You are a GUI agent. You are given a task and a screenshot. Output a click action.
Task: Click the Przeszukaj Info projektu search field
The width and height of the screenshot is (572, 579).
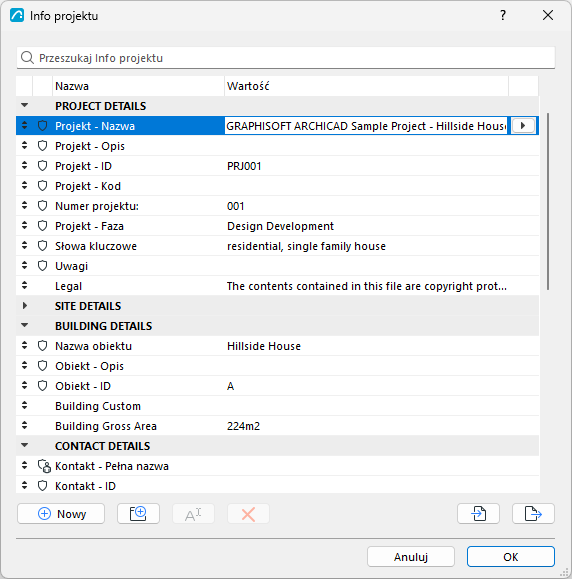(x=286, y=58)
